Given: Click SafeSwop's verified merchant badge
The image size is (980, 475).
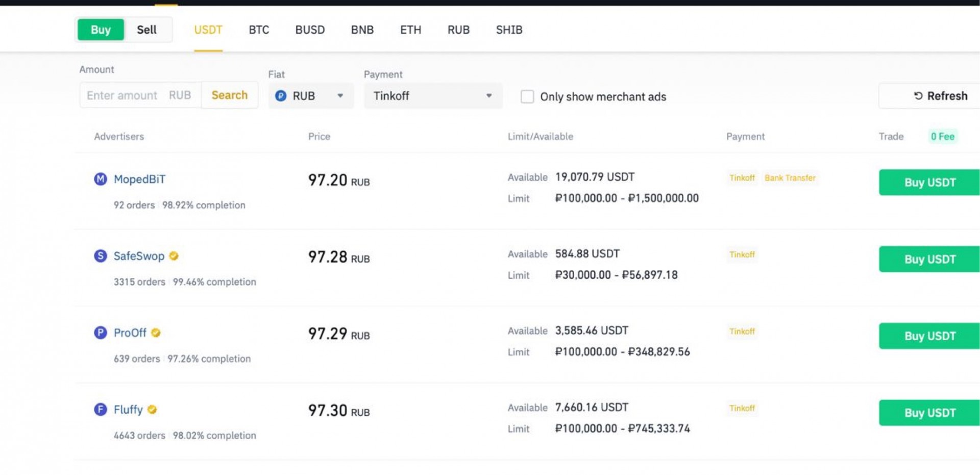Looking at the screenshot, I should pyautogui.click(x=174, y=256).
